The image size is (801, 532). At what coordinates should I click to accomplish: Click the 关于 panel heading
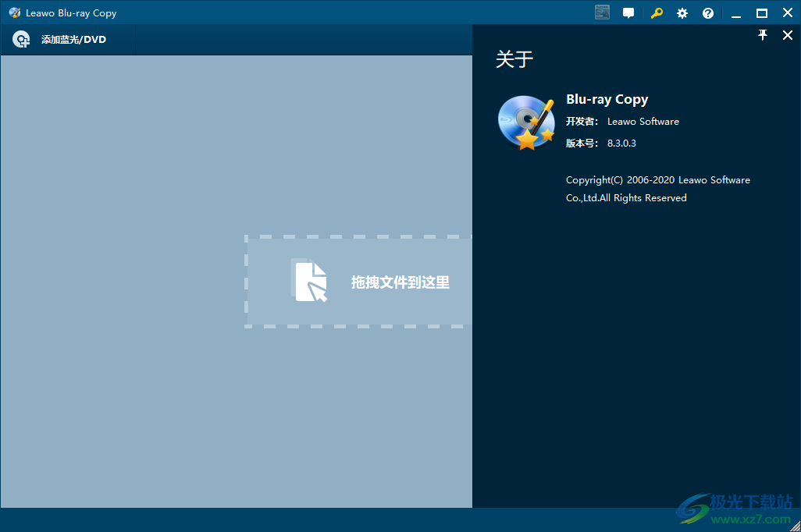[x=514, y=59]
